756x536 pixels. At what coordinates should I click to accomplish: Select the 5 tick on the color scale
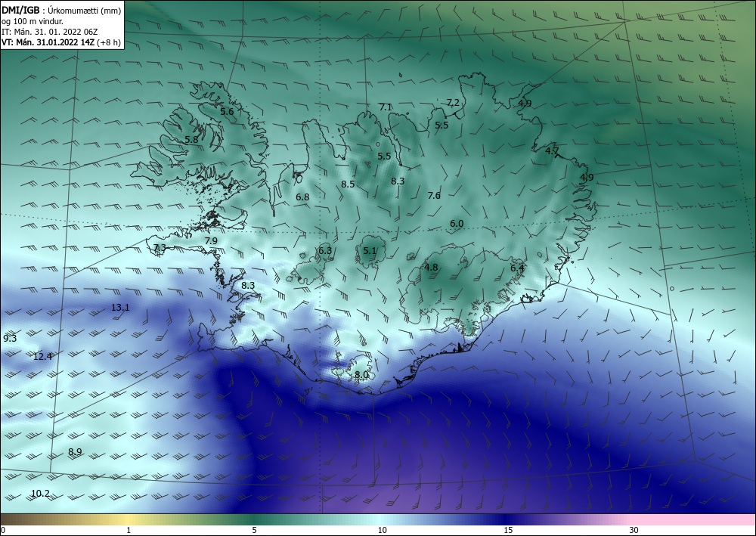[254, 530]
